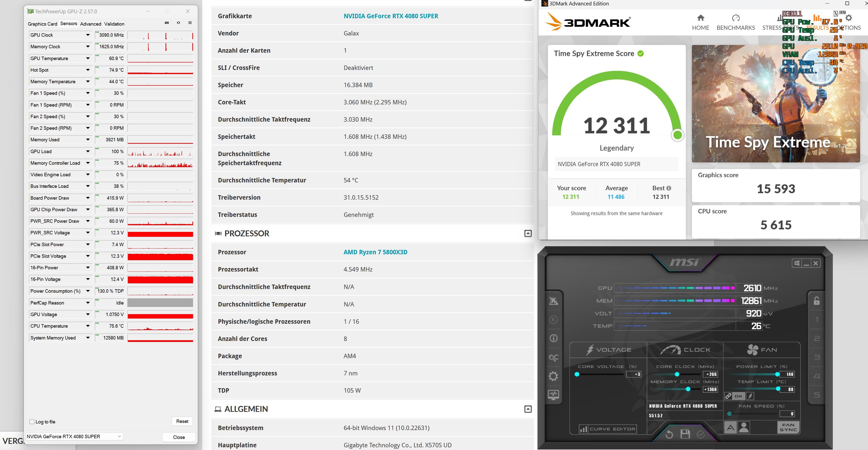Viewport: 868px width, 450px height.
Task: Adjust the Memory Clock slider handle
Action: tap(688, 389)
